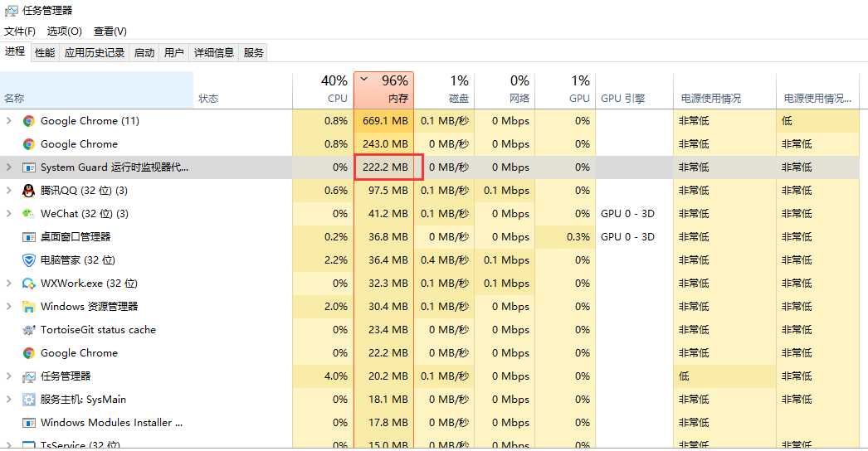Screen dimensions: 868x451
Task: Sort by the 磁盘 column header
Action: point(444,90)
